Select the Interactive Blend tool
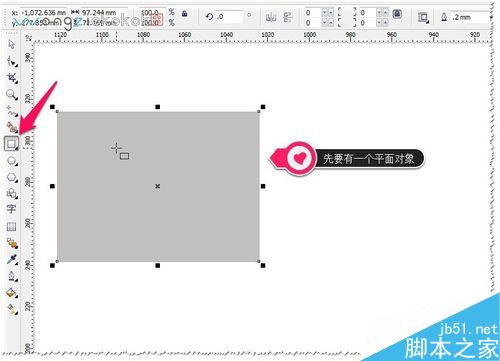Screen dimensions: 500x361 point(12,243)
